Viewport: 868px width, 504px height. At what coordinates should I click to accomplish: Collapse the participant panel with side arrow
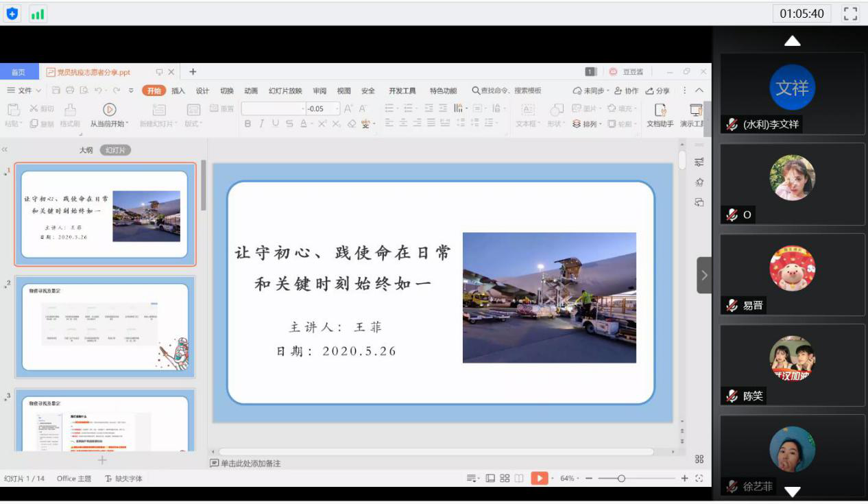704,275
